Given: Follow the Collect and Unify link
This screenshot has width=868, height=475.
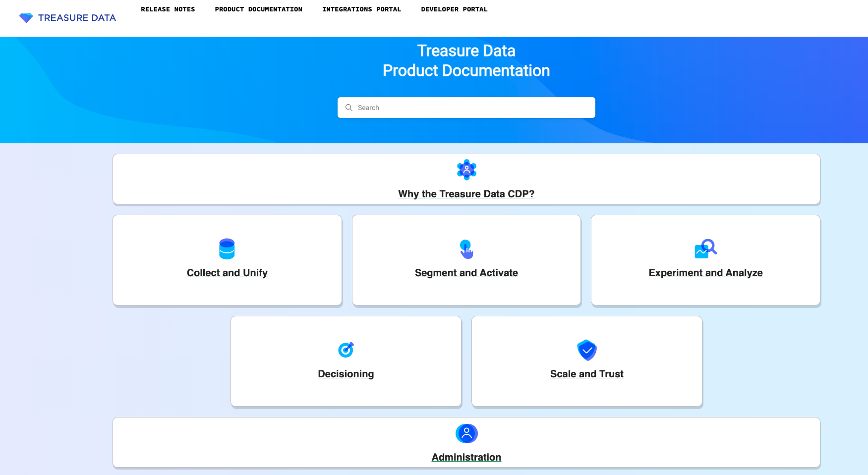Looking at the screenshot, I should (227, 273).
